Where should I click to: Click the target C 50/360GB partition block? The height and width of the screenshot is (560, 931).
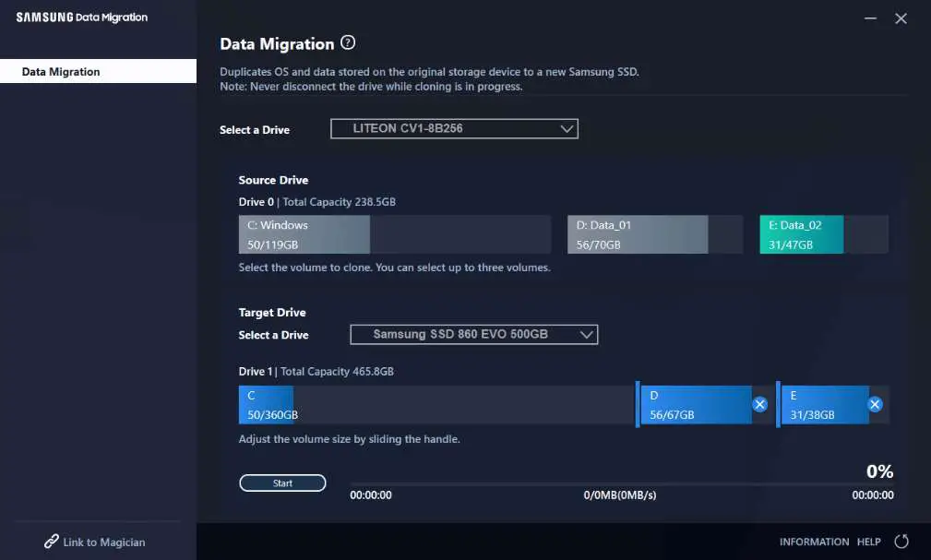pos(266,404)
